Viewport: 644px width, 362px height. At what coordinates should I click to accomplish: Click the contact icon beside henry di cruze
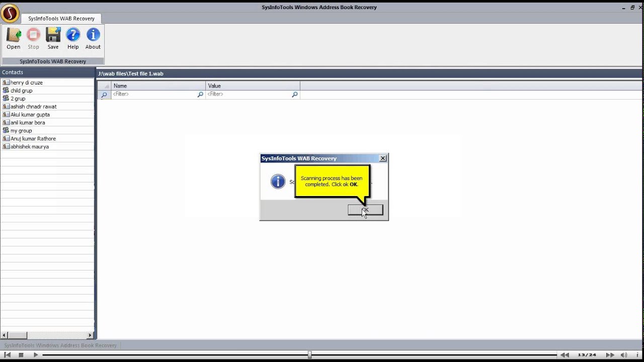click(x=6, y=82)
